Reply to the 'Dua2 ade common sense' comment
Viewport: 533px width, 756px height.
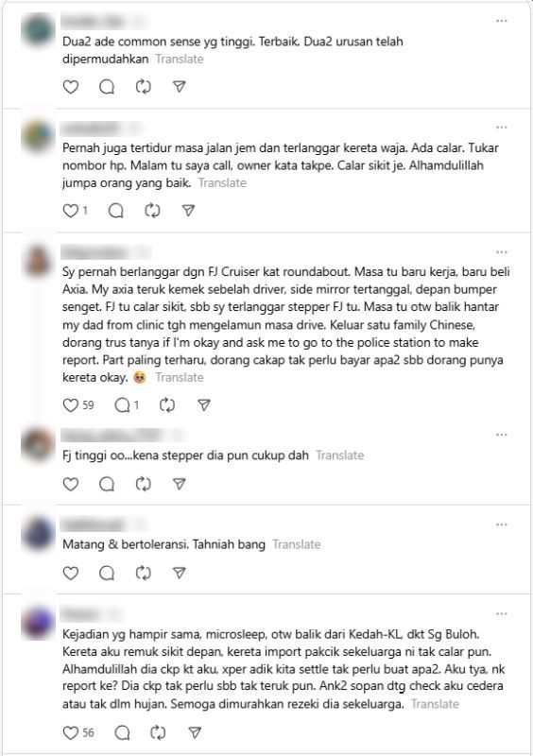pyautogui.click(x=107, y=87)
